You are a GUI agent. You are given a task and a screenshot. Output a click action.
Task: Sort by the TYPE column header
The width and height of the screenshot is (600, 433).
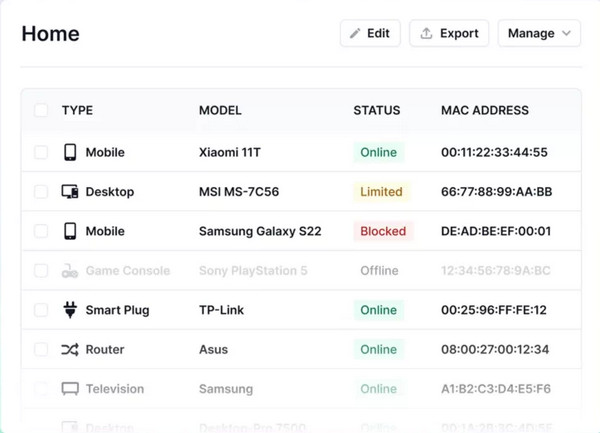(77, 110)
